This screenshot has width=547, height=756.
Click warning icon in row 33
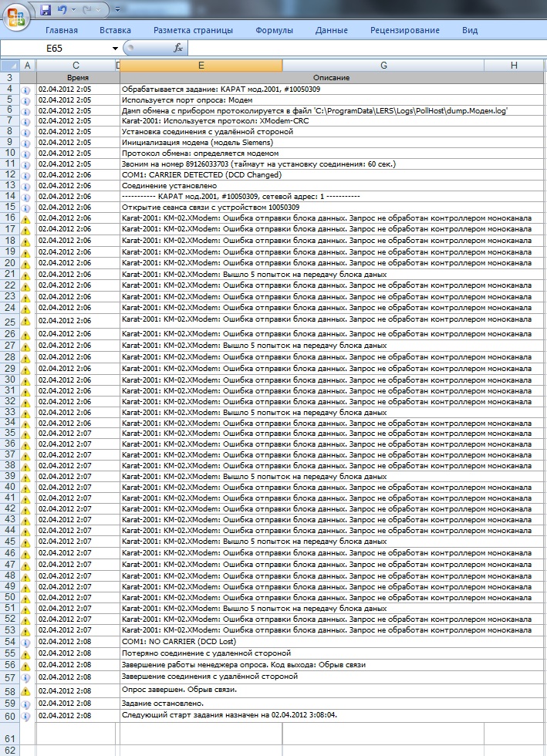pyautogui.click(x=26, y=413)
